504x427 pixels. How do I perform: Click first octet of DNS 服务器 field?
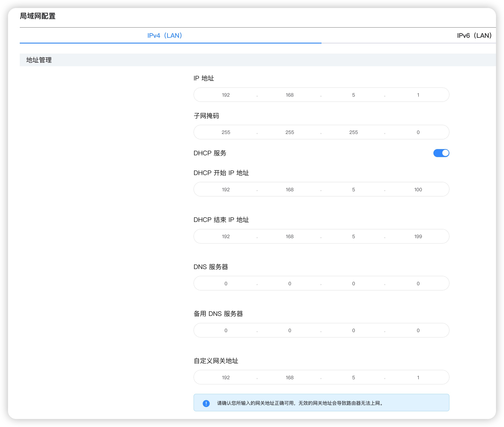[226, 283]
